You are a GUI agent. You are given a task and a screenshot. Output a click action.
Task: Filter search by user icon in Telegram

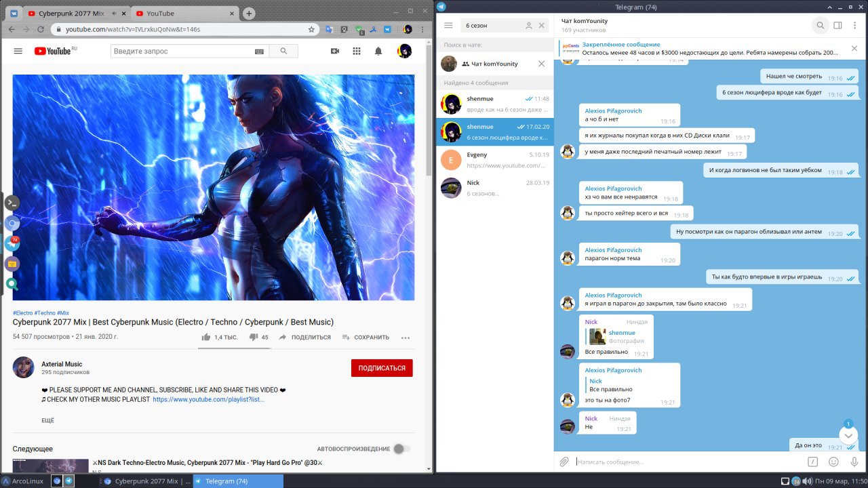(529, 25)
